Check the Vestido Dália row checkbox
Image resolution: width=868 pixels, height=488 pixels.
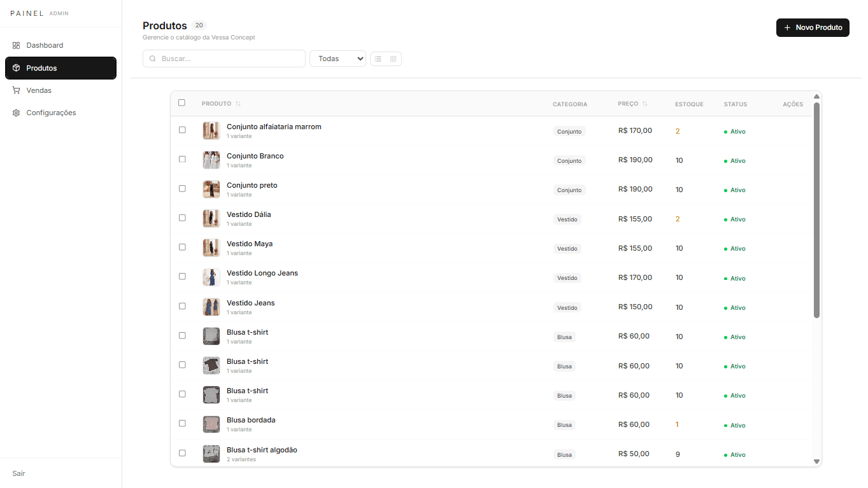182,218
